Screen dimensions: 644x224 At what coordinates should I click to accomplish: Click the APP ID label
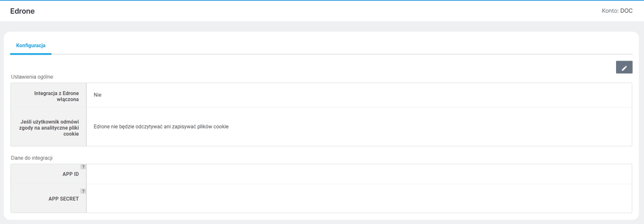[x=71, y=174]
